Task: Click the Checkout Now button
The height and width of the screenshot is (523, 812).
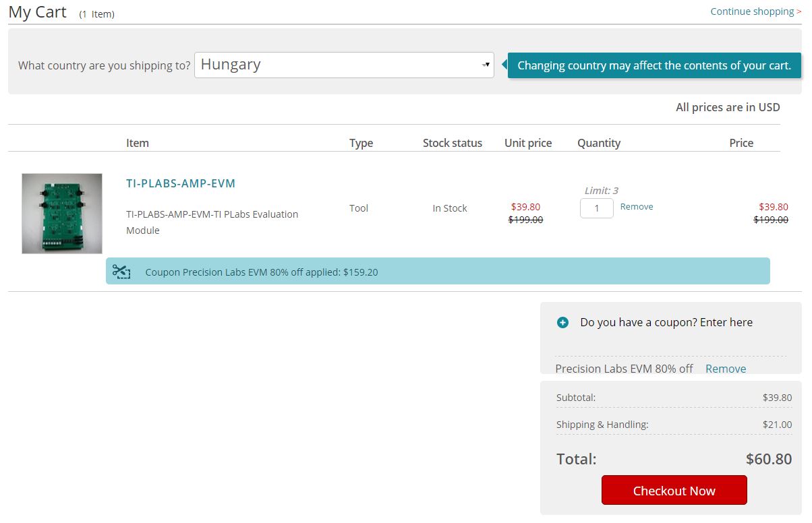Action: (x=674, y=490)
